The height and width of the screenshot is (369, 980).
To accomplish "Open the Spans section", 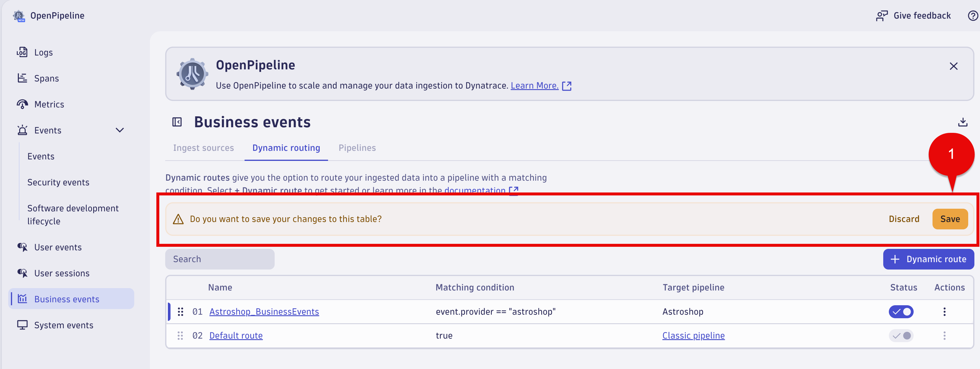I will click(x=46, y=78).
